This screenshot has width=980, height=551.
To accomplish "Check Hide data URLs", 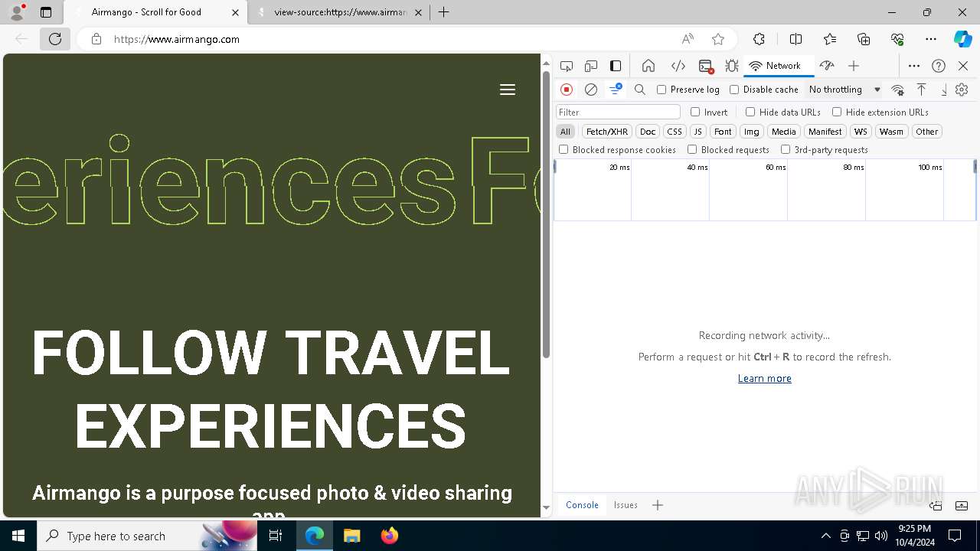I will click(750, 112).
